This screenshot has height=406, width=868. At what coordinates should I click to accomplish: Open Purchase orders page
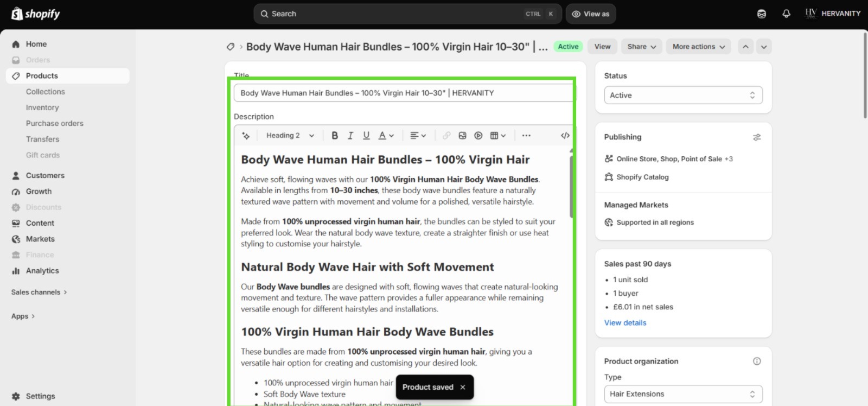[x=55, y=123]
